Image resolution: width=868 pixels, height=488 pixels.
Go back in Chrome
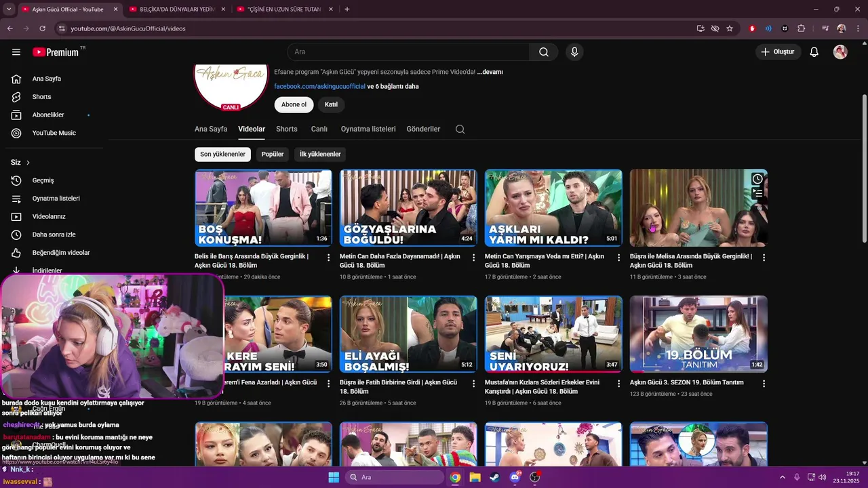tap(10, 28)
